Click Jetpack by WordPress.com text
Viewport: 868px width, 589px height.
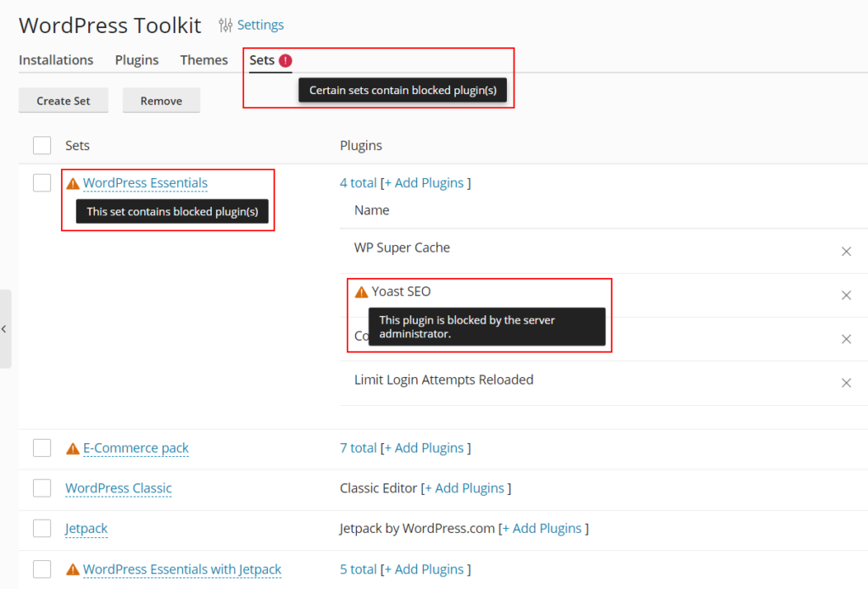417,528
